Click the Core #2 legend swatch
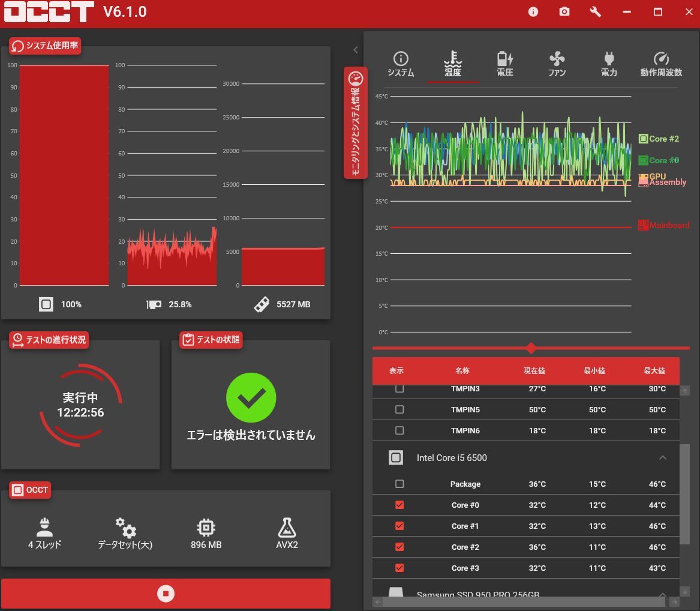Viewport: 700px width, 611px height. point(643,139)
